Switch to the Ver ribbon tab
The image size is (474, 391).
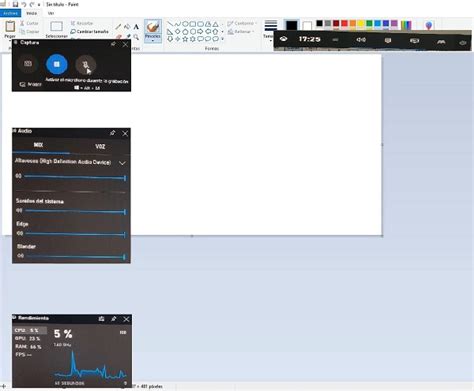51,13
